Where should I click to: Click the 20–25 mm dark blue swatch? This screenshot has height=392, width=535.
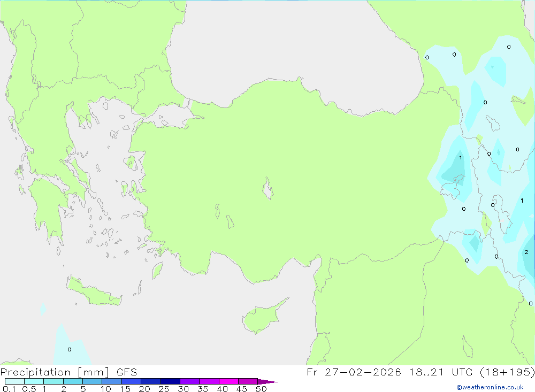click(151, 381)
